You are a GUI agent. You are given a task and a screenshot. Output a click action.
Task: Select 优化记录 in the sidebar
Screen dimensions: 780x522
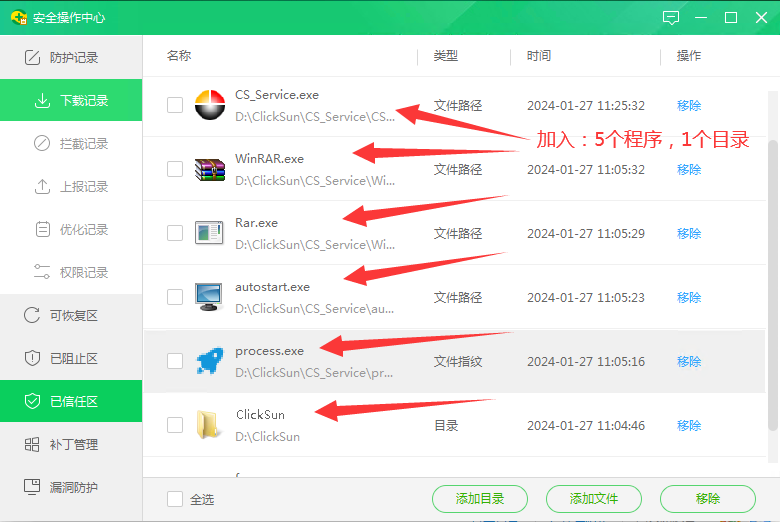[x=71, y=229]
